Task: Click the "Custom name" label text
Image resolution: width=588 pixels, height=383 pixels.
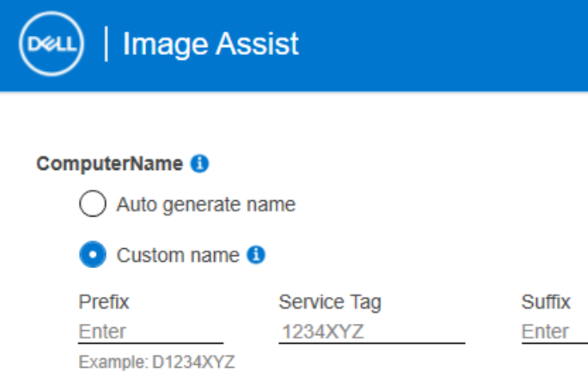Action: click(x=178, y=255)
